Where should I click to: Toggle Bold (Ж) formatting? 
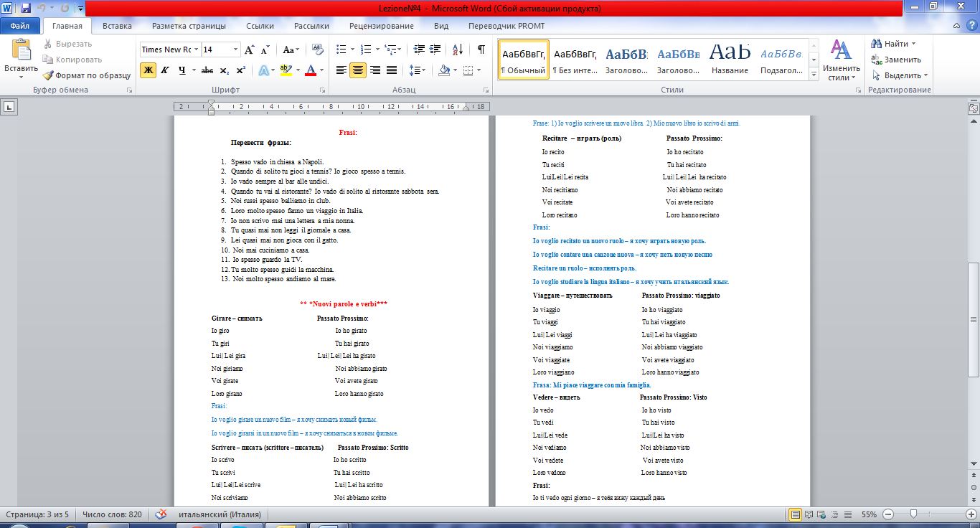[148, 70]
